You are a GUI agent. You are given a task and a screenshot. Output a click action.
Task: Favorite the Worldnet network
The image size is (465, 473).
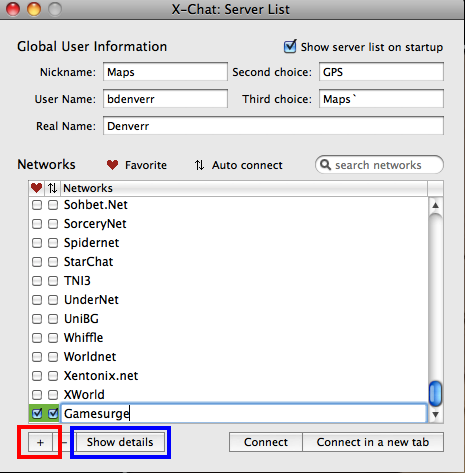tap(37, 357)
